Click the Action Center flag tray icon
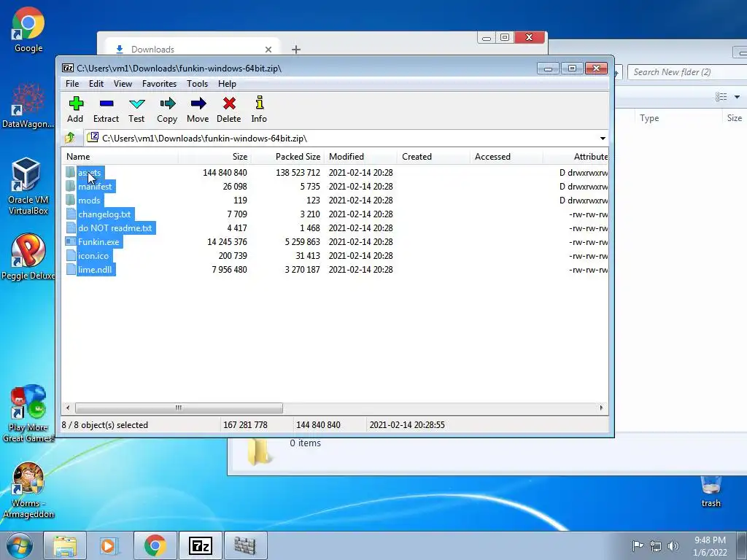Screen dimensions: 747x560 [x=638, y=546]
